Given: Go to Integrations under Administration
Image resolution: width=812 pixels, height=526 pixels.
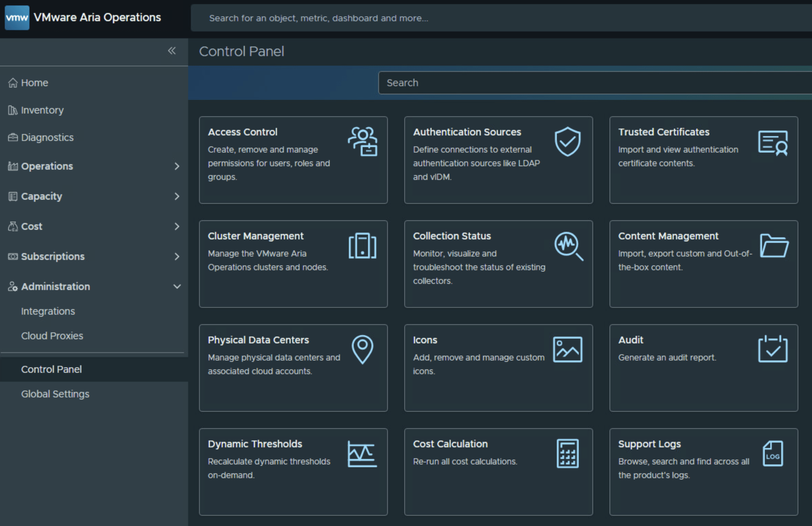Looking at the screenshot, I should [48, 311].
